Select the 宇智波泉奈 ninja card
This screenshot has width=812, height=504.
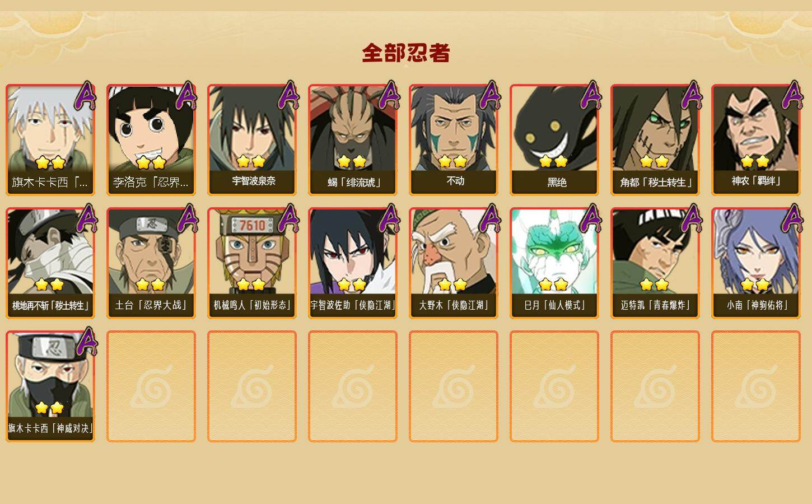pyautogui.click(x=252, y=140)
